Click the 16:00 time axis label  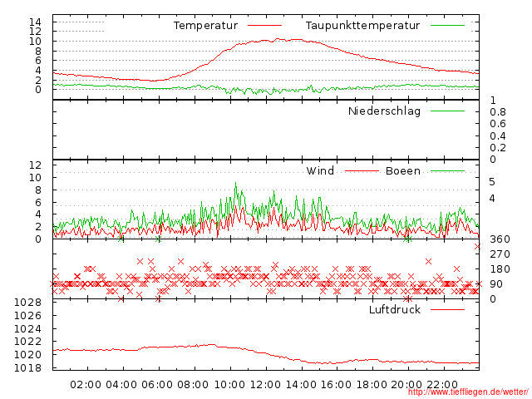(x=336, y=385)
